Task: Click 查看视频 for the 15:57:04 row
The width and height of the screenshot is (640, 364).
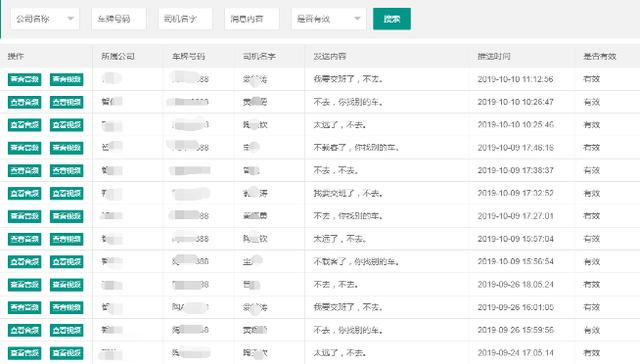Action: coord(67,239)
